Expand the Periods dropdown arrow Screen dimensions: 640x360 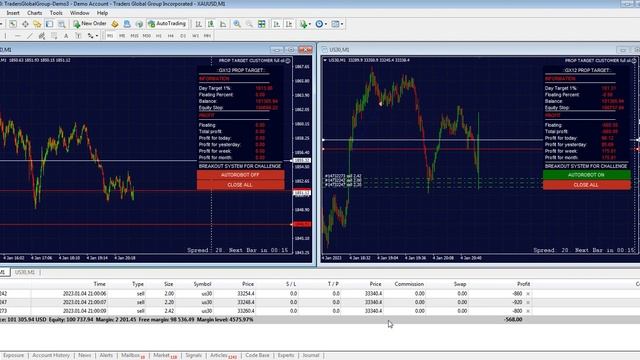coord(325,24)
